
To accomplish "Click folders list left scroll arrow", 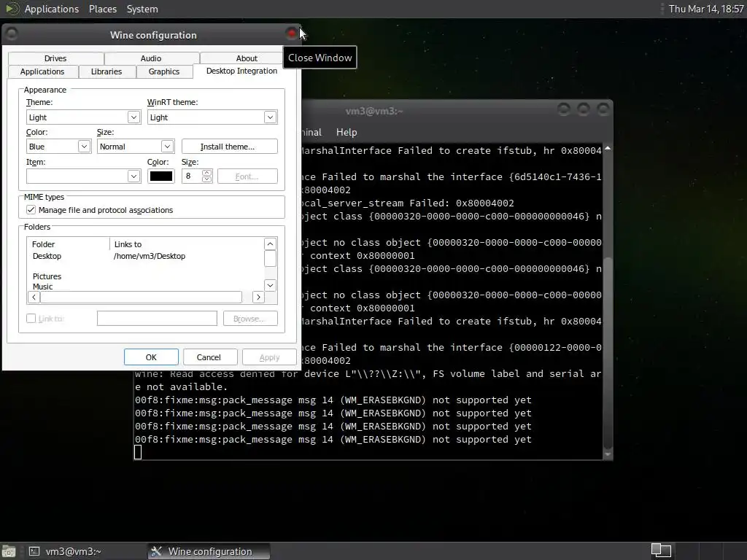I will [34, 297].
